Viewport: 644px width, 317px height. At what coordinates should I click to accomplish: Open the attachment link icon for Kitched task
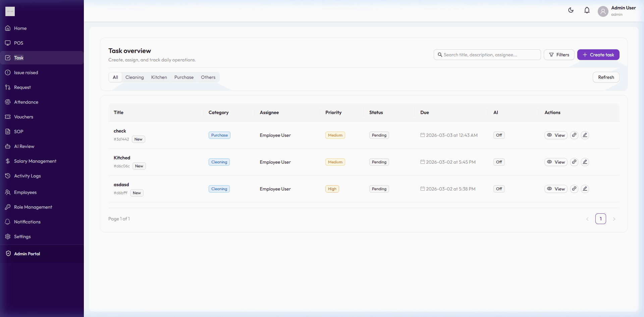(x=574, y=162)
